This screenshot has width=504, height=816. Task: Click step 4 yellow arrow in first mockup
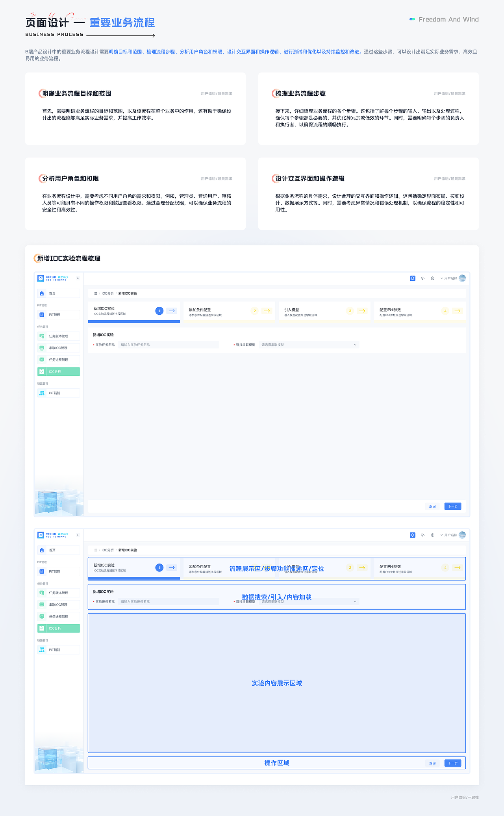(x=458, y=311)
